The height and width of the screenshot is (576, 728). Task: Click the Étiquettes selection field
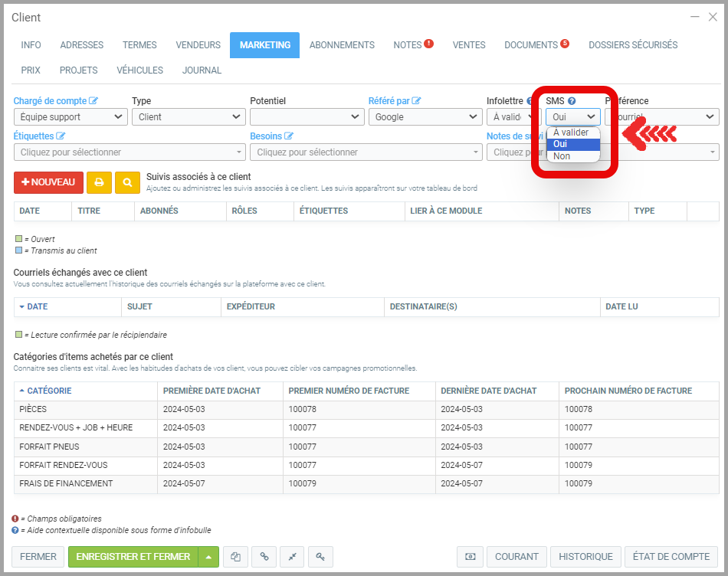130,152
